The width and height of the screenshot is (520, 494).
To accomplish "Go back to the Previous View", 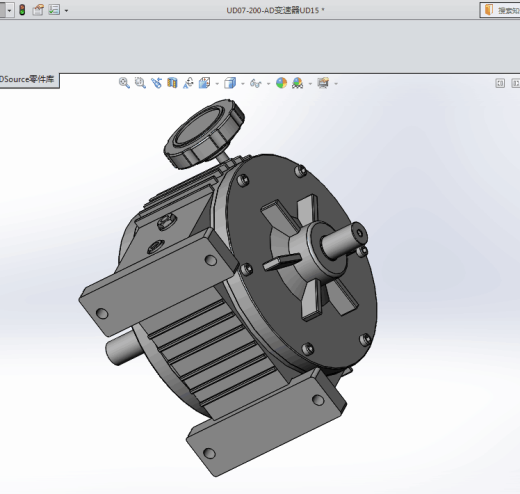I will [x=156, y=83].
